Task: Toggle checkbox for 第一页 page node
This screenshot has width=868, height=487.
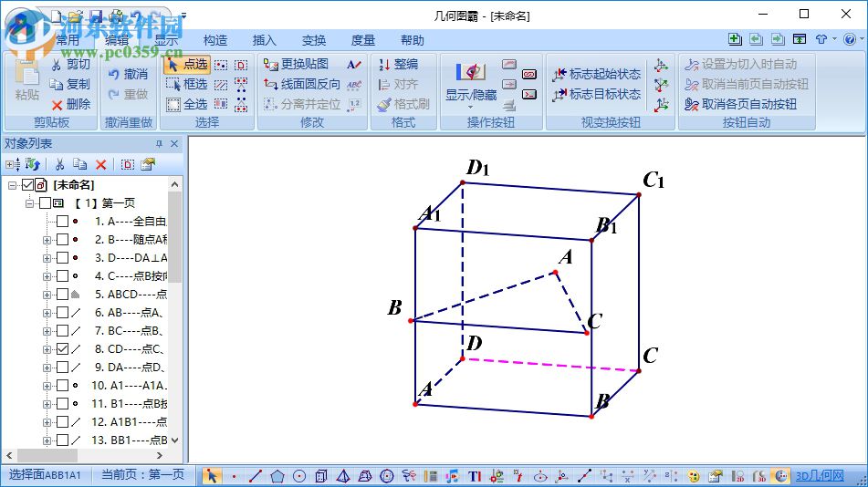Action: (45, 203)
